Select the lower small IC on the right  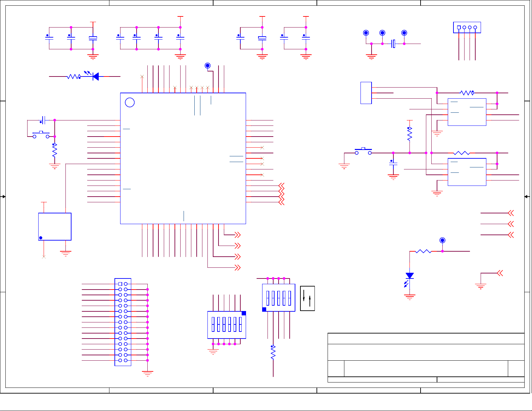click(x=467, y=172)
